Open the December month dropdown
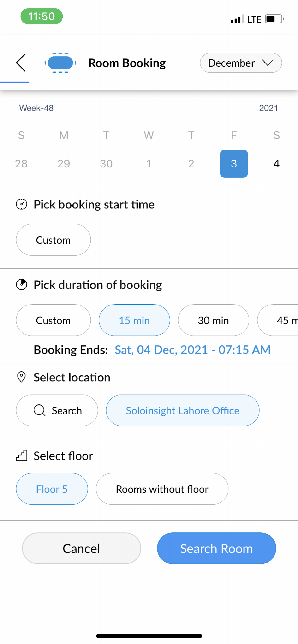Viewport: 298px width, 644px height. 241,63
